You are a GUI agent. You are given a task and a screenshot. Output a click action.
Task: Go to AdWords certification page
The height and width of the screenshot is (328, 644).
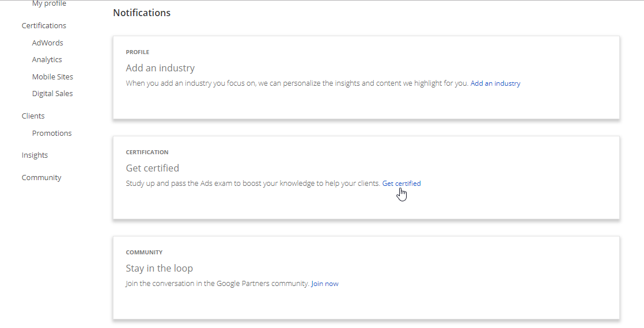pyautogui.click(x=48, y=43)
